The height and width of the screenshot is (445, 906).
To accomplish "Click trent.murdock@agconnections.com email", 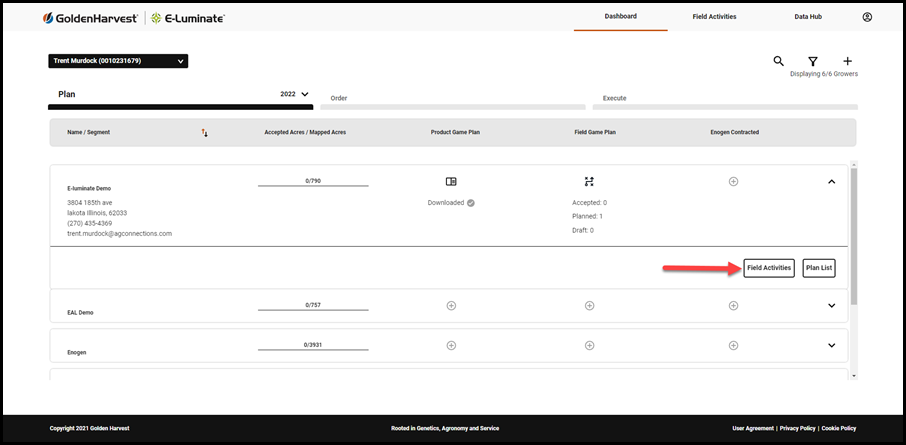I will 120,234.
